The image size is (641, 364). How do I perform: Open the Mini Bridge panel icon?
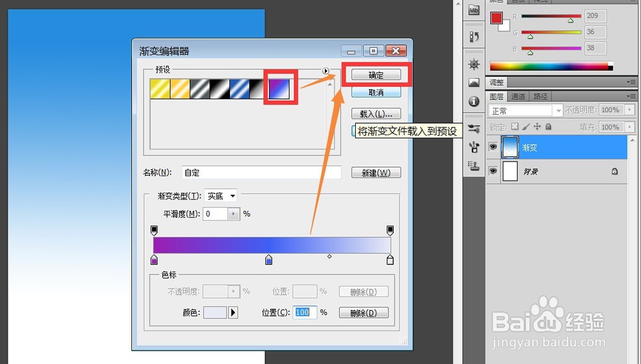coord(474,10)
